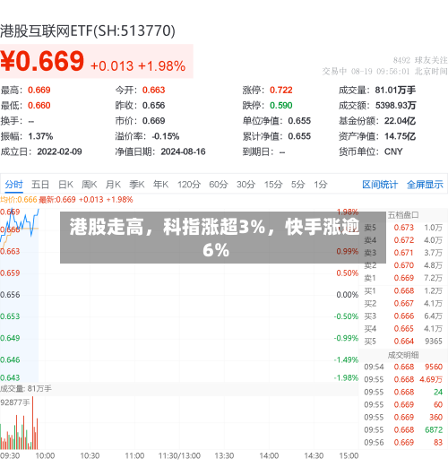The width and height of the screenshot is (448, 476).
Task: Click the 09:55 trade with volume 6872
Action: (x=403, y=430)
